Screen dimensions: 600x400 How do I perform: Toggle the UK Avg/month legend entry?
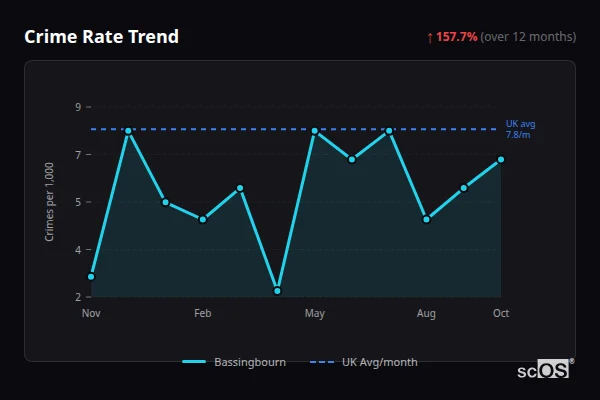(364, 362)
